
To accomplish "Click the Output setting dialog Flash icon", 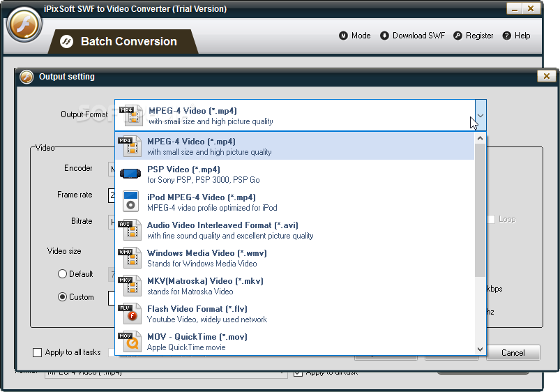I will (x=27, y=77).
